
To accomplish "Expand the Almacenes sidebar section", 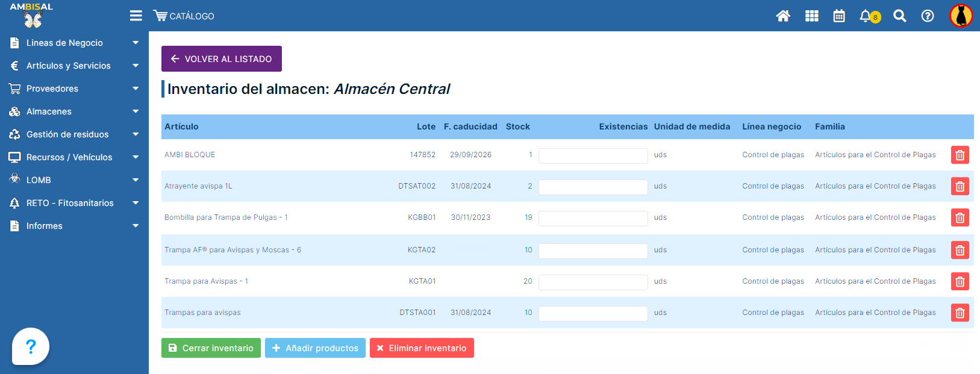I will (74, 111).
